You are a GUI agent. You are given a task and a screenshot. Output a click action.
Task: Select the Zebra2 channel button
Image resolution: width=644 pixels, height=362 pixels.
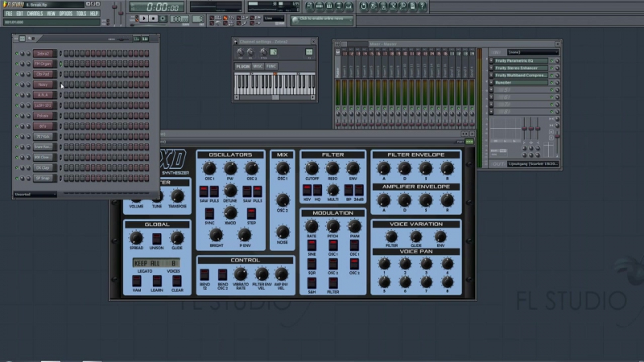pos(43,53)
